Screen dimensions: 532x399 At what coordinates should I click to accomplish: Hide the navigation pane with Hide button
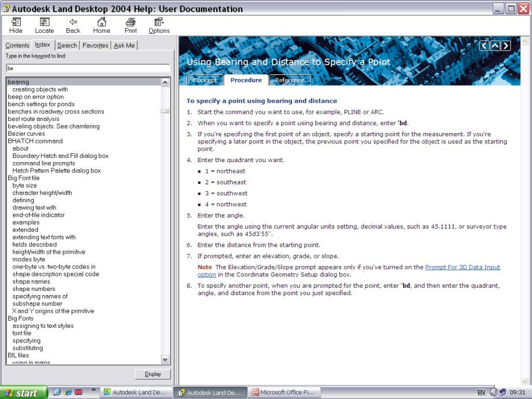(16, 26)
